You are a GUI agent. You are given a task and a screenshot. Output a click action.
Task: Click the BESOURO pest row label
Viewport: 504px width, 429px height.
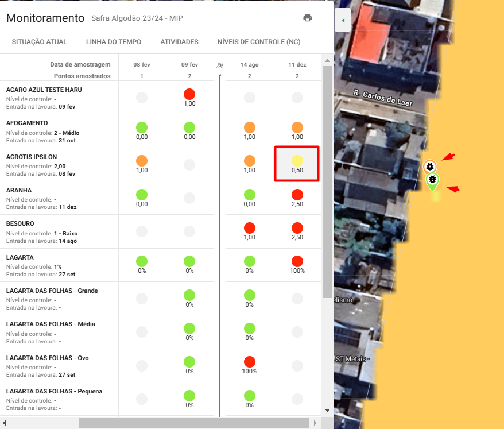point(20,223)
